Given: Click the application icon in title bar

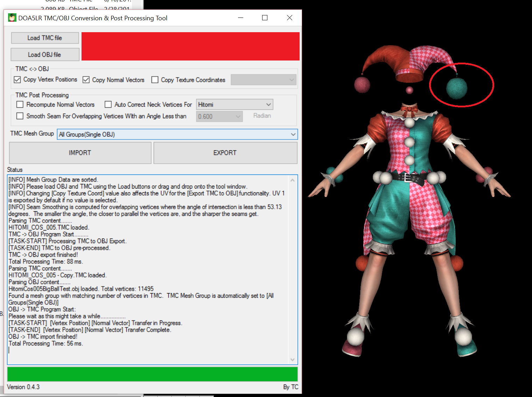Looking at the screenshot, I should (12, 18).
